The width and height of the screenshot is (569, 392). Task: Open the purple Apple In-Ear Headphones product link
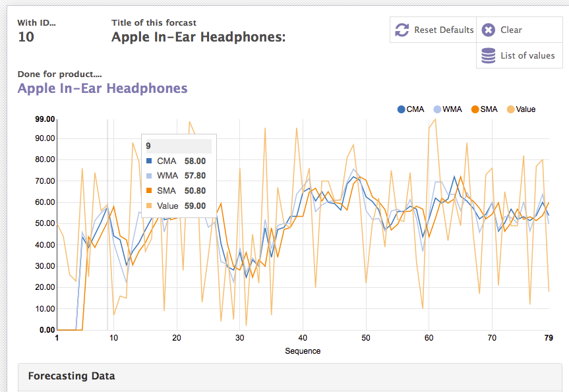102,88
